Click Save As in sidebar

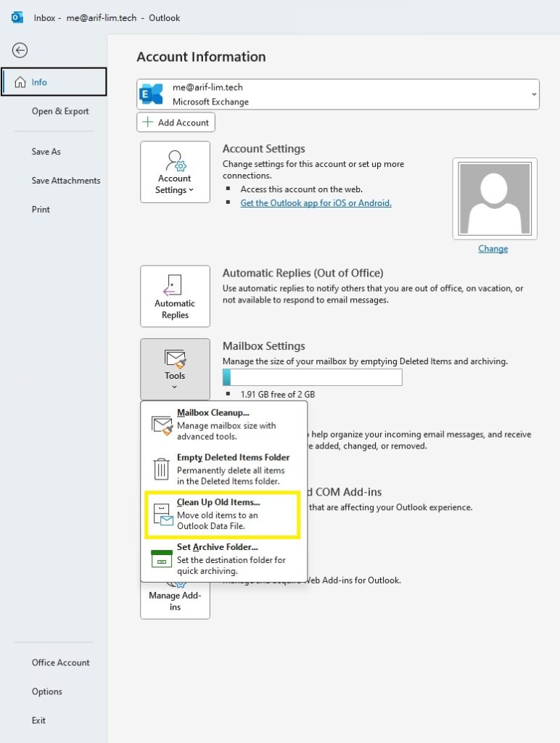click(x=46, y=152)
